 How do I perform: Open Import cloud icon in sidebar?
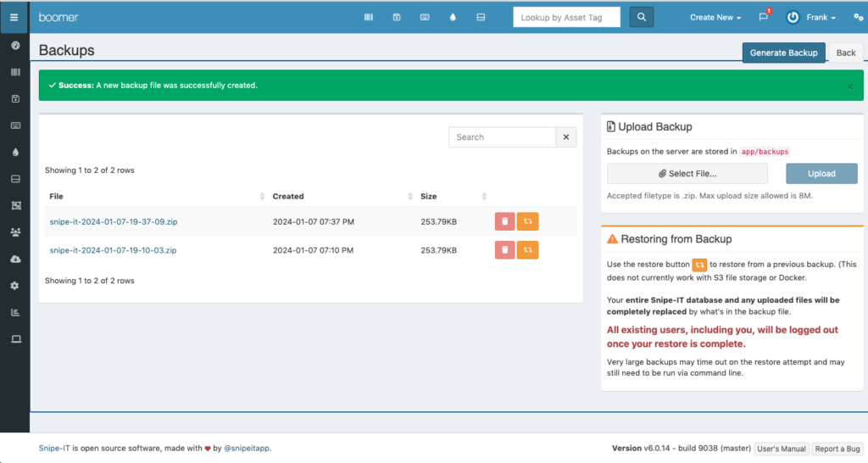point(15,259)
